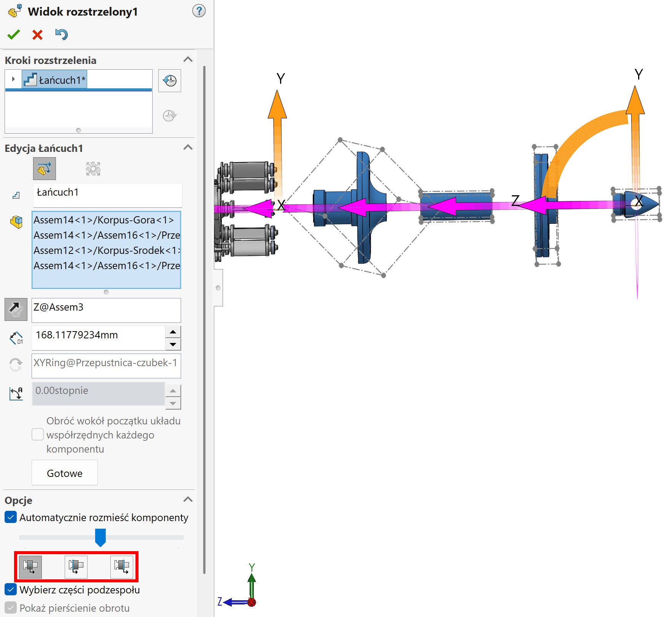Click the distance field 168.11779234mm

pyautogui.click(x=98, y=335)
